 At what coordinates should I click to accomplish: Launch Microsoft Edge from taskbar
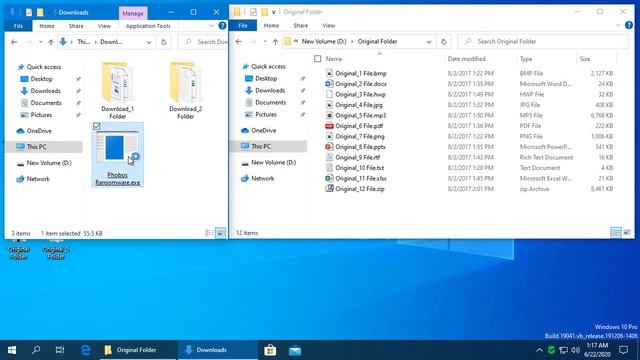(x=85, y=350)
